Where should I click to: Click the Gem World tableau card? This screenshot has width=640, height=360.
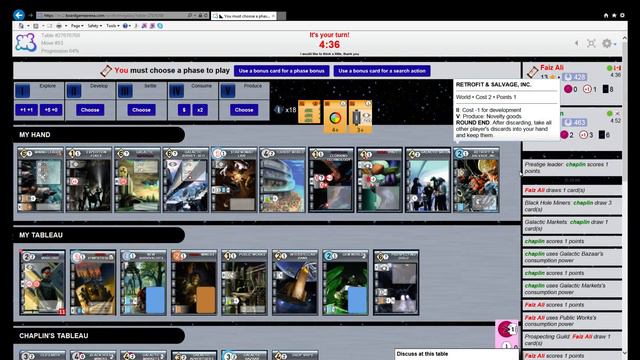click(x=346, y=282)
